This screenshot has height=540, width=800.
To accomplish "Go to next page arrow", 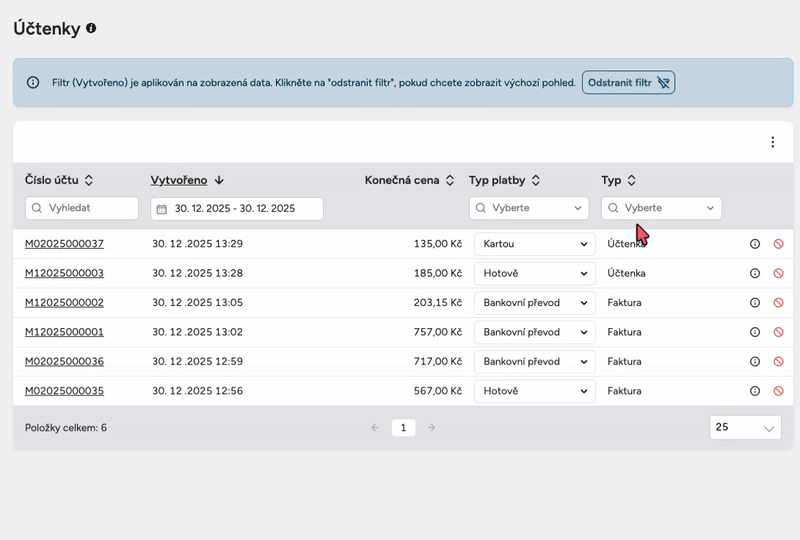I will point(431,427).
